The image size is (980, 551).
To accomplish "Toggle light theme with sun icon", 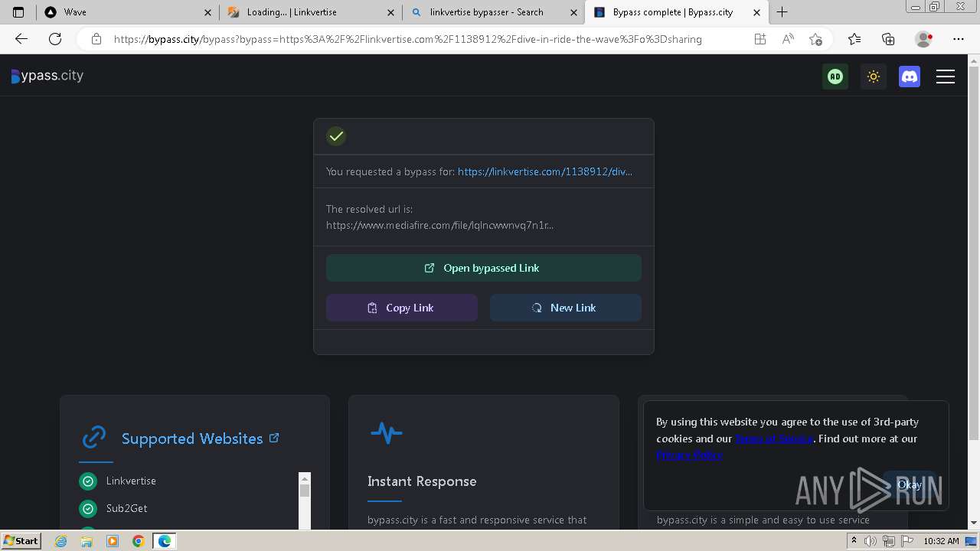I will (874, 77).
